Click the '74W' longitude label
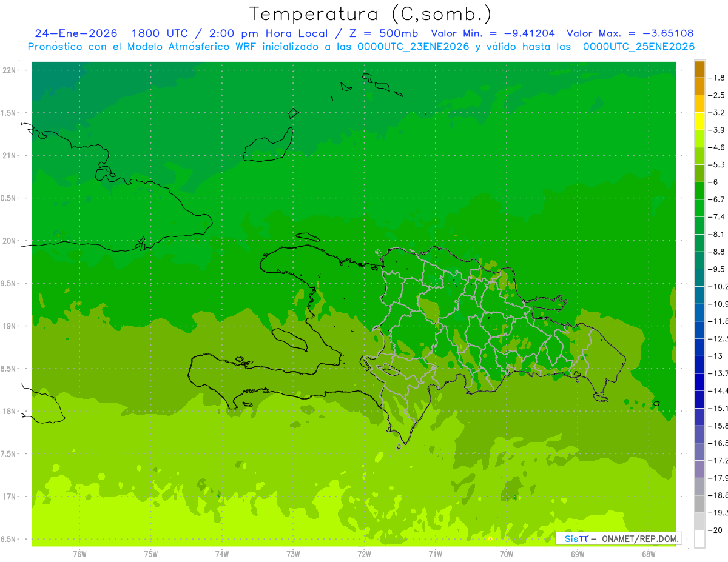This screenshot has height=562, width=728. tap(222, 554)
